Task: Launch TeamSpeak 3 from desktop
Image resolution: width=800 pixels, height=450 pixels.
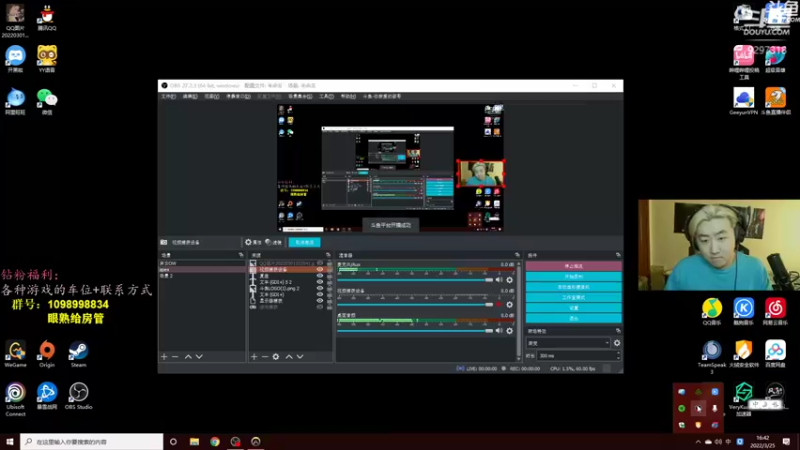Action: tap(712, 357)
